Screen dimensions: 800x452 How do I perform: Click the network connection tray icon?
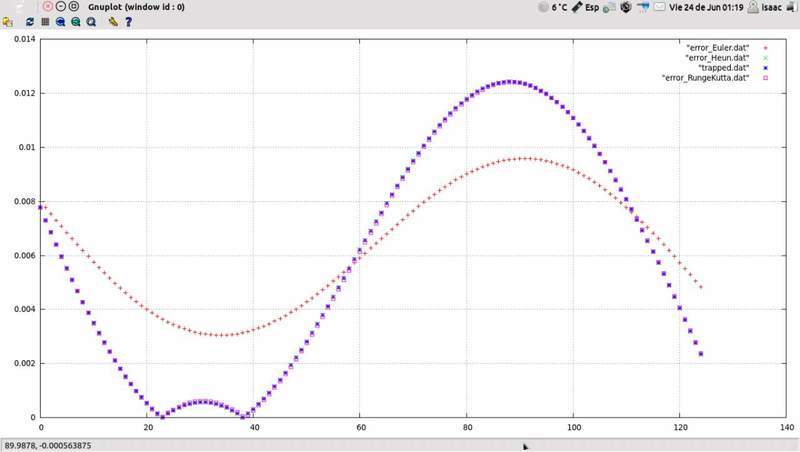click(643, 6)
